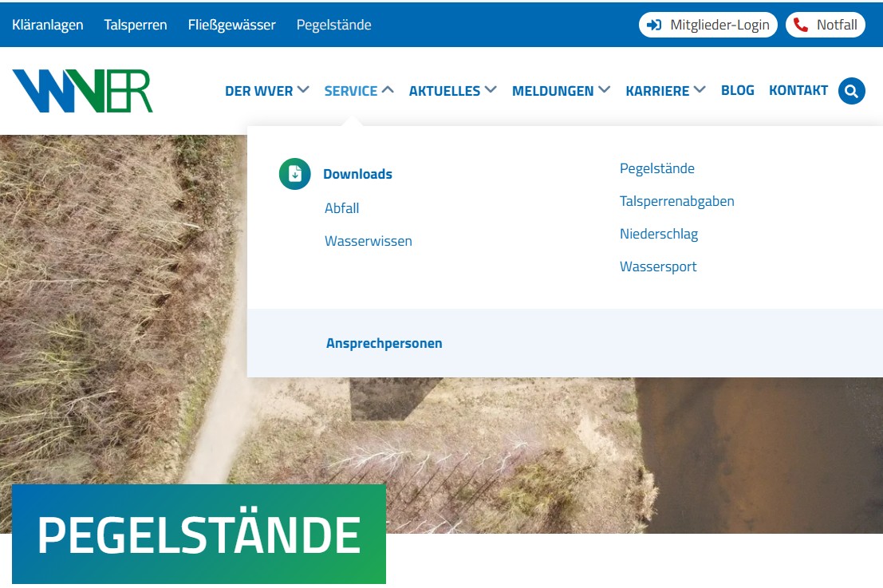Select Talsperrenabgaben in Service menu
Viewport: 883px width, 588px height.
[x=676, y=201]
